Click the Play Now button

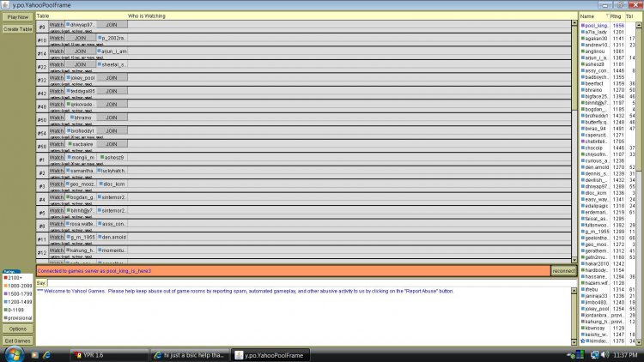18,17
